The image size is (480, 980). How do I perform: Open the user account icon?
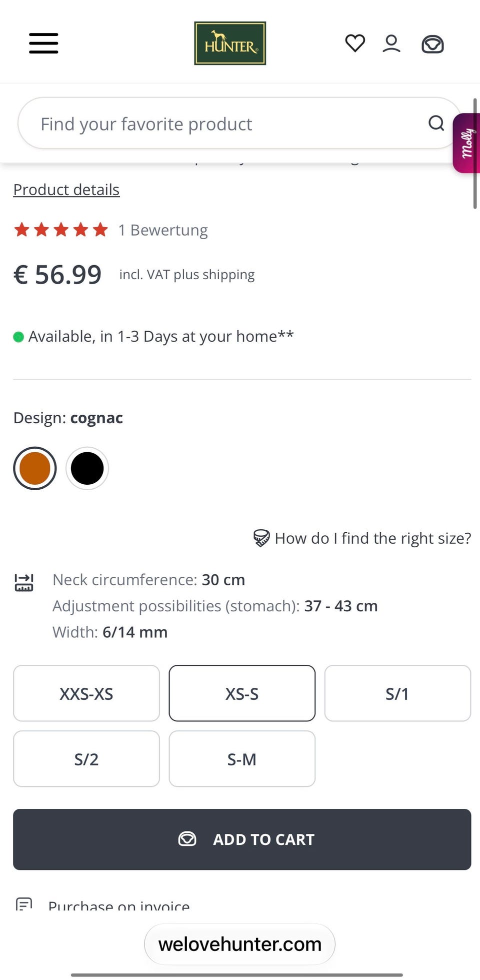tap(391, 44)
